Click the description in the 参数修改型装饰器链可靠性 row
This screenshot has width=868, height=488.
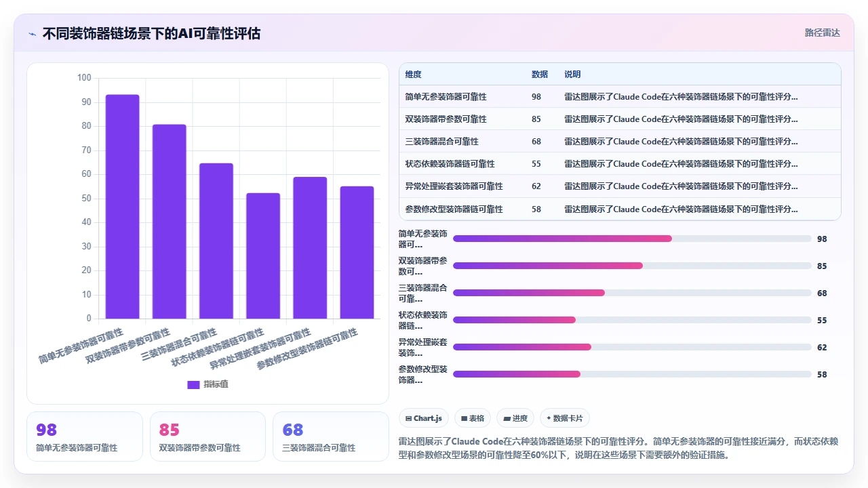click(x=681, y=209)
